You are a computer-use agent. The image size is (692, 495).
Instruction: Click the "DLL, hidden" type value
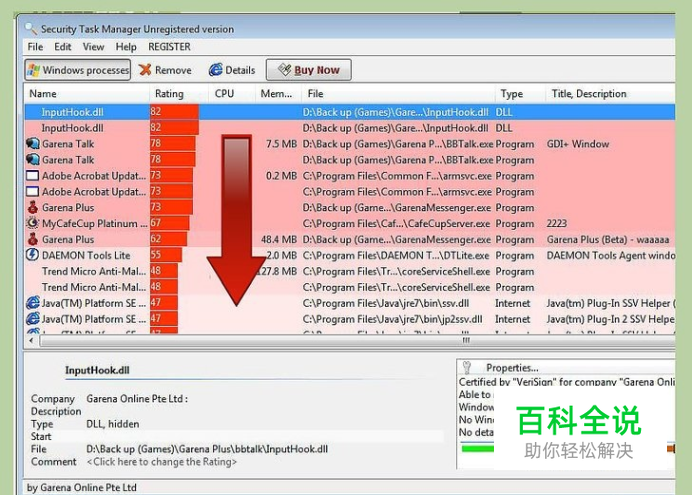(113, 424)
